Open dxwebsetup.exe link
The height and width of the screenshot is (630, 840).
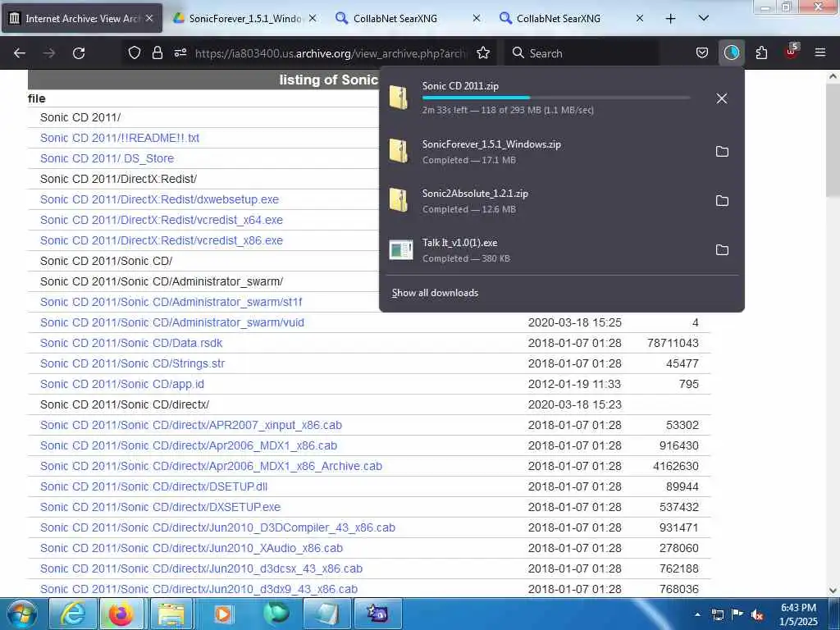160,199
